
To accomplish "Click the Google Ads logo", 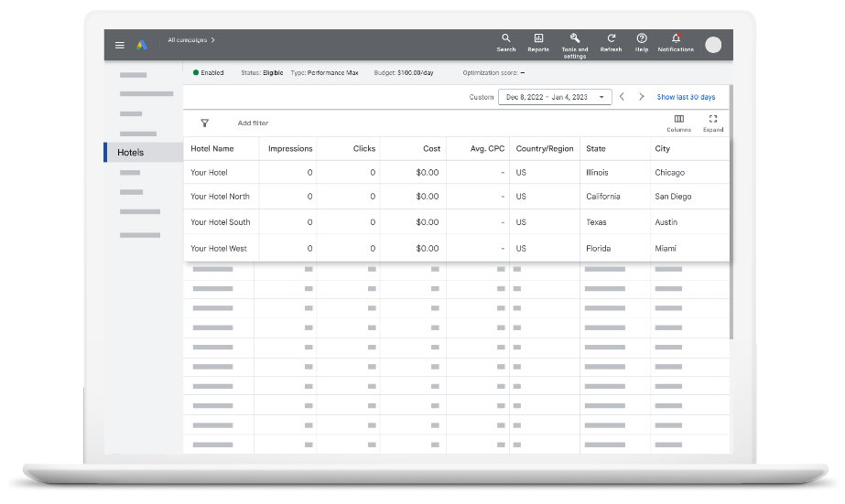I will point(142,45).
